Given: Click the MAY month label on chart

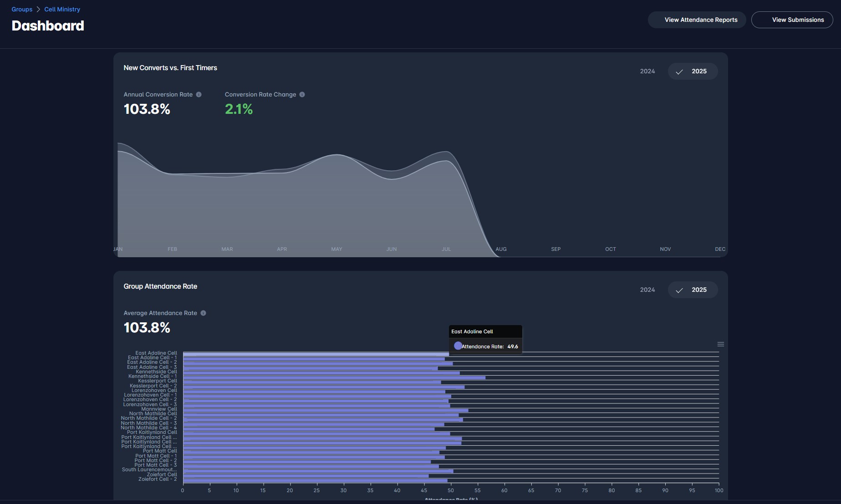Looking at the screenshot, I should click(336, 249).
